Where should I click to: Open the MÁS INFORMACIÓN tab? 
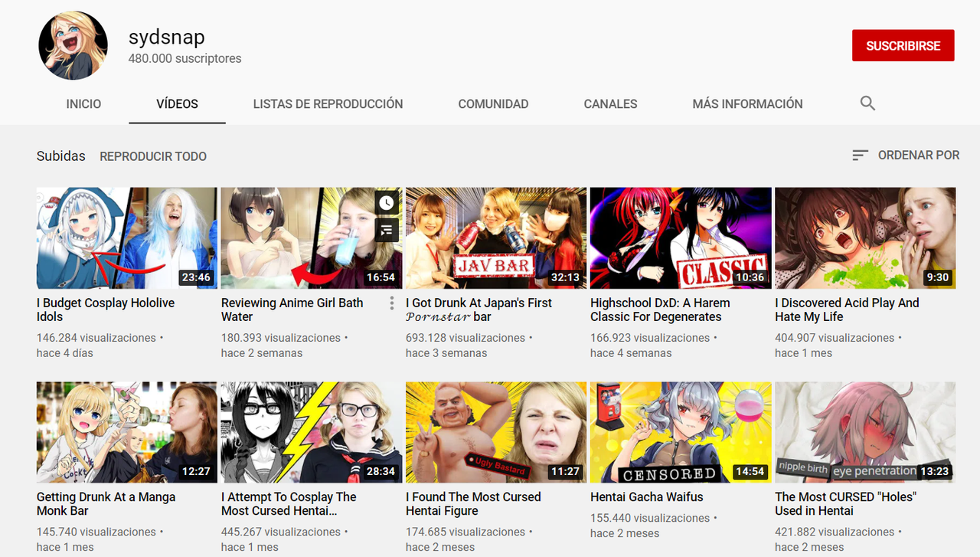[x=747, y=103]
